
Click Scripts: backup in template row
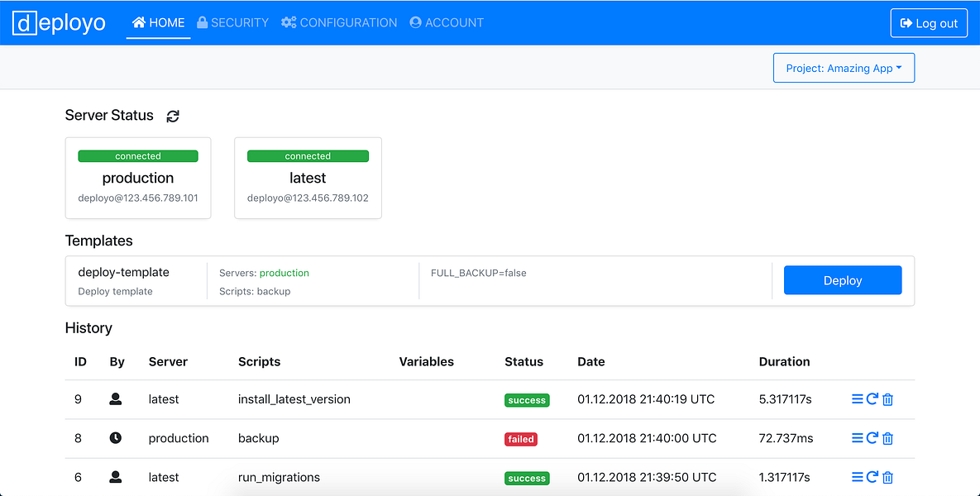click(255, 291)
